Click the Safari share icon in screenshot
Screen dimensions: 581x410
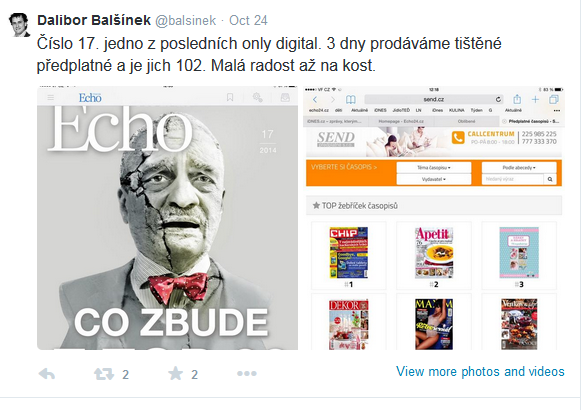click(x=517, y=99)
